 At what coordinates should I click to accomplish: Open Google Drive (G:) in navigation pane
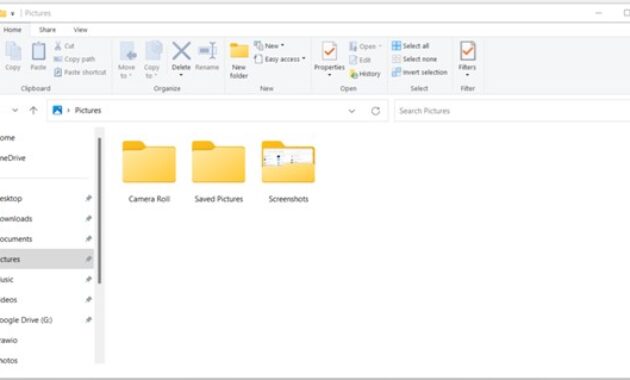(26, 320)
